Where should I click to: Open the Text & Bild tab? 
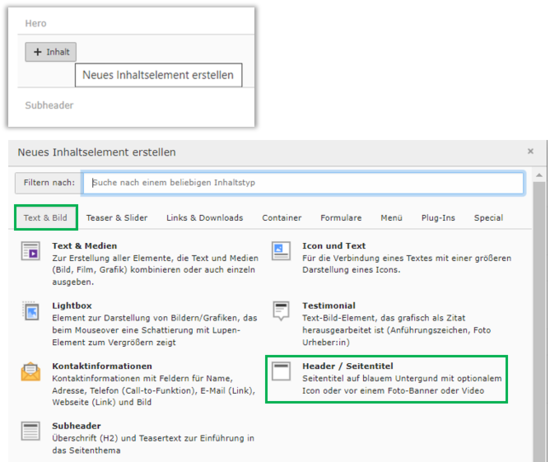tap(46, 218)
